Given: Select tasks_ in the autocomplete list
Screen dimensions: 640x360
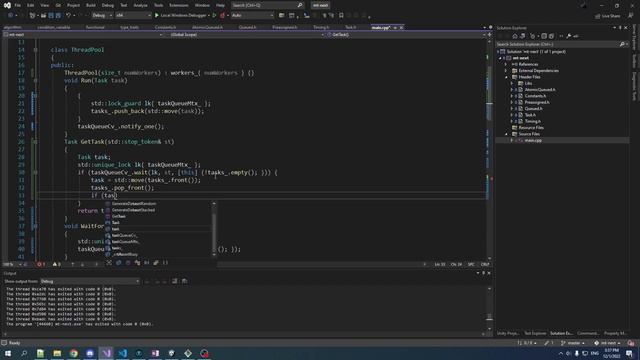Looking at the screenshot, I should click(x=117, y=248).
